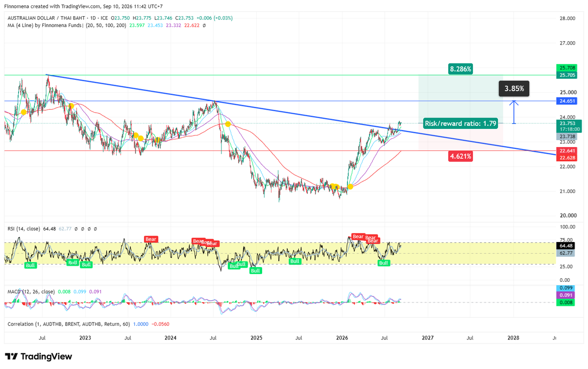Screen dimensions: 588x369
Task: Select the MA (4 Line) by Finnomena Funds legend
Action: (x=46, y=25)
